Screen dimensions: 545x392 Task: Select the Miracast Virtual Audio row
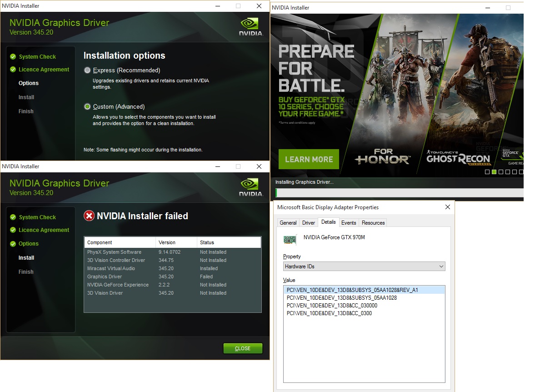pyautogui.click(x=172, y=268)
